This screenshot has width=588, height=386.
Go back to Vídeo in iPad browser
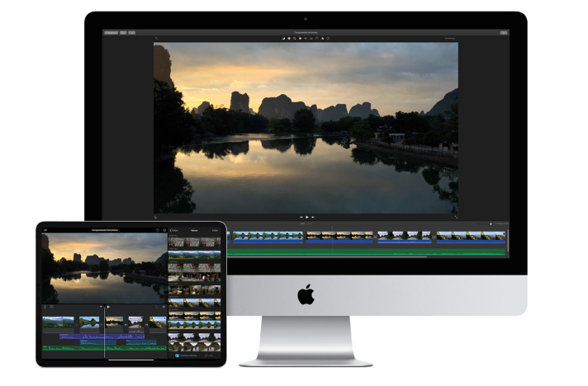pos(174,230)
